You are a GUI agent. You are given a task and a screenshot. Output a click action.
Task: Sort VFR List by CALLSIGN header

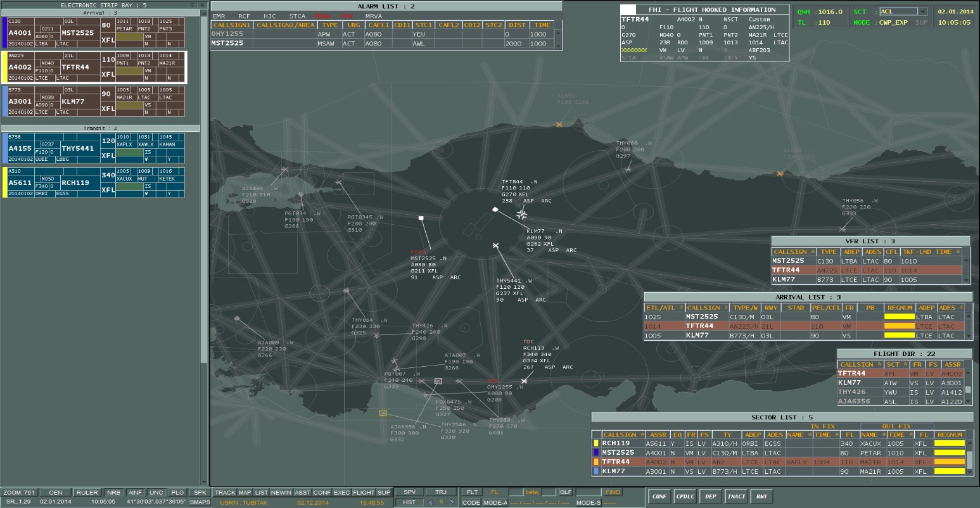click(x=794, y=251)
